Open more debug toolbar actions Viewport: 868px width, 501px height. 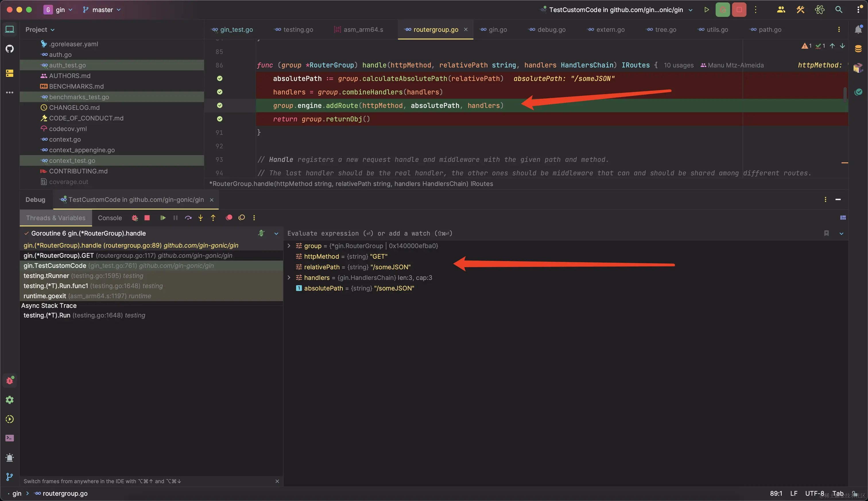click(x=254, y=217)
